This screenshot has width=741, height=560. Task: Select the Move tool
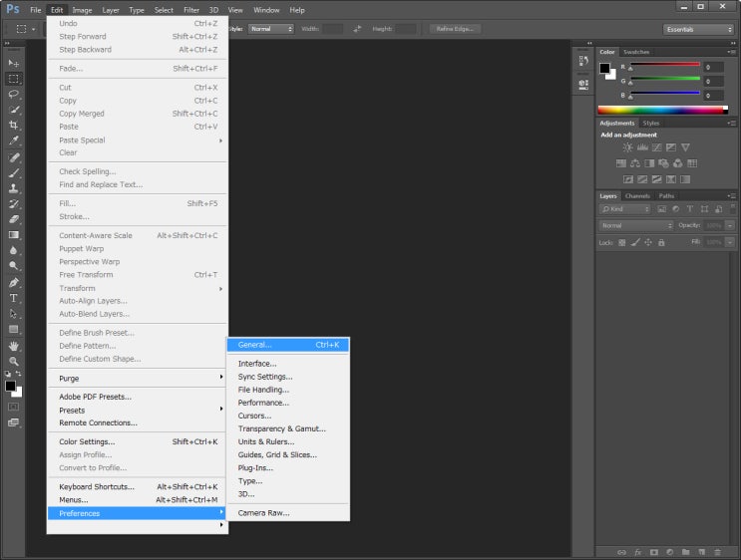point(14,63)
